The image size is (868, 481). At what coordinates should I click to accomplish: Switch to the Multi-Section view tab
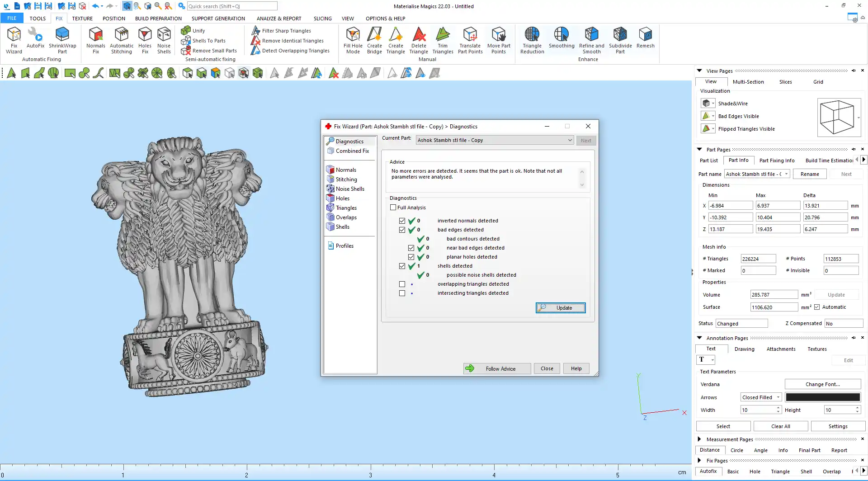coord(748,82)
